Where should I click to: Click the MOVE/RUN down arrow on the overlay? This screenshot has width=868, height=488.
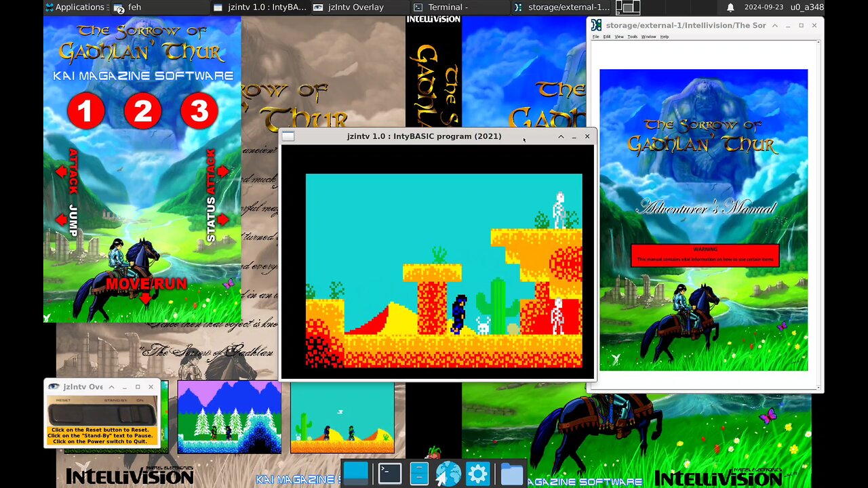(x=146, y=299)
